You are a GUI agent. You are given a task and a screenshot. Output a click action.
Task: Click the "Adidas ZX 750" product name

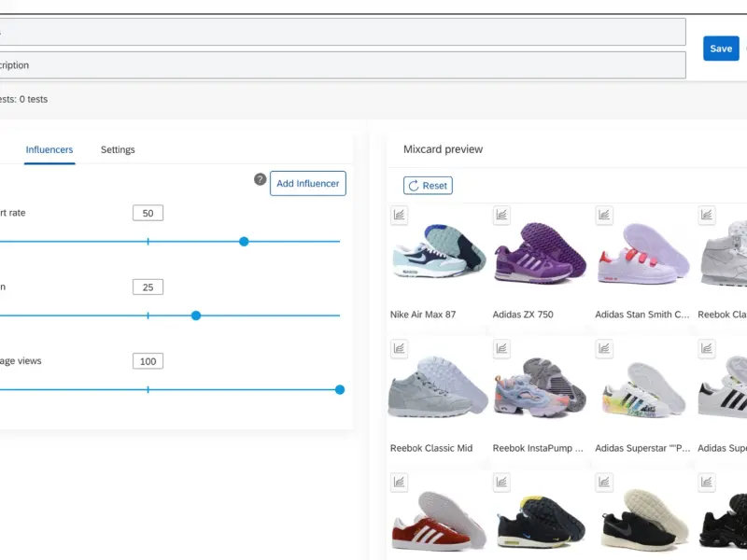(523, 315)
